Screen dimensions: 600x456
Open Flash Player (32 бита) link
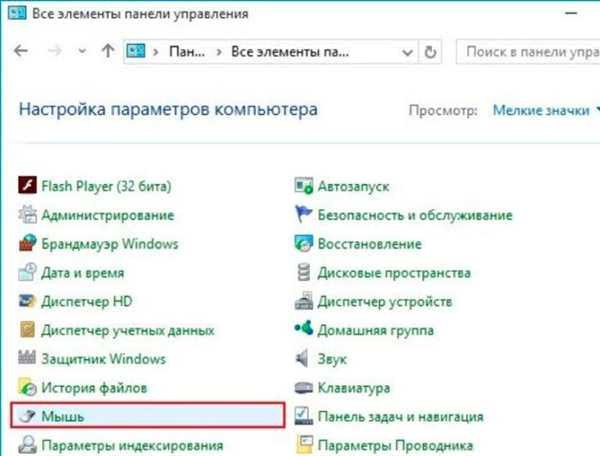(x=106, y=186)
